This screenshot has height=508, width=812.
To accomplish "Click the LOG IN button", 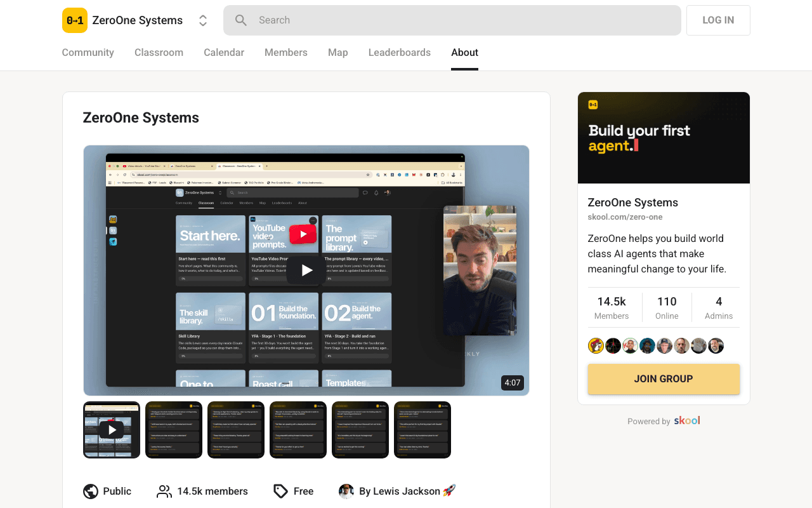I will (x=718, y=20).
